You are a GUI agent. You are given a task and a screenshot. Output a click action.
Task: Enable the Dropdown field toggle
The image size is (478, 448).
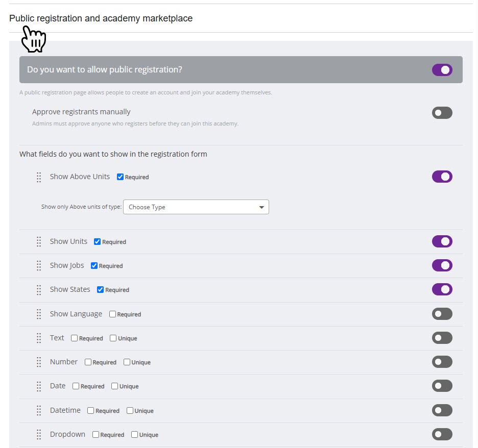[x=442, y=434]
